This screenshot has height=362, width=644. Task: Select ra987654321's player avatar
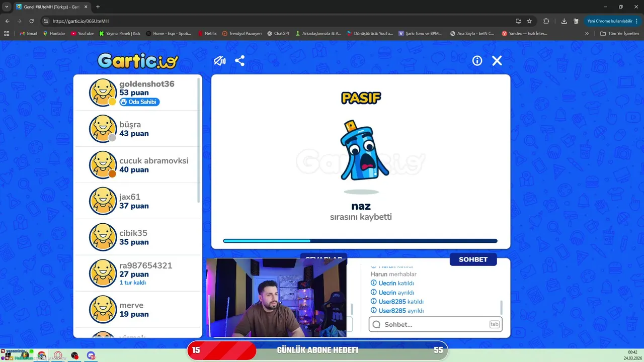(x=103, y=274)
